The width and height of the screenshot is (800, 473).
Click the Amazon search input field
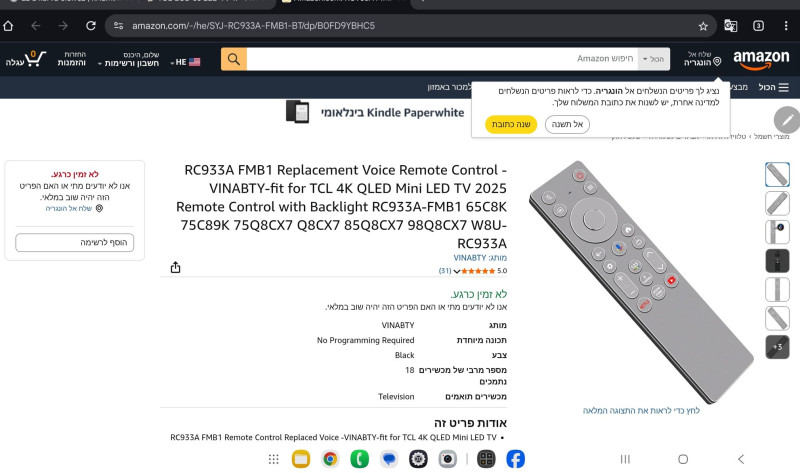pyautogui.click(x=442, y=59)
